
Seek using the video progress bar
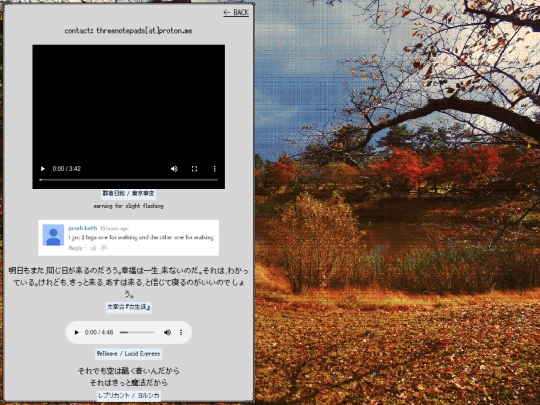[x=128, y=180]
